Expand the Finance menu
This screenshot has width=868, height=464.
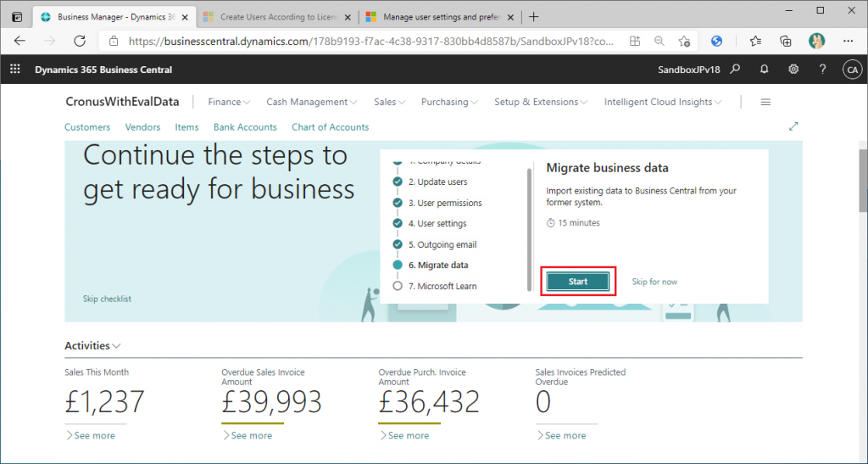229,102
